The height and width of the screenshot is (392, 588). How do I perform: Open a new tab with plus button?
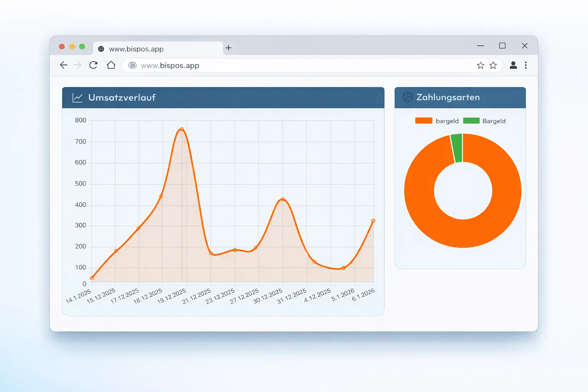point(229,48)
